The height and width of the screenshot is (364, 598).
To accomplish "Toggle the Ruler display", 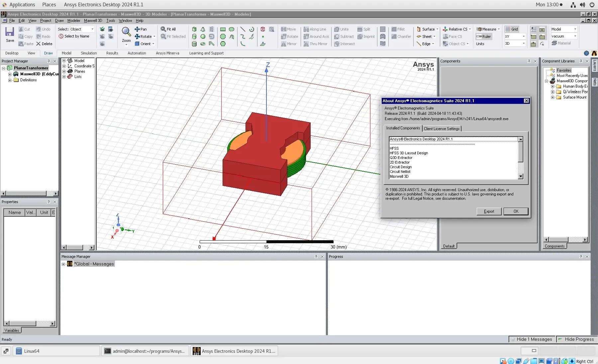I will tap(484, 36).
